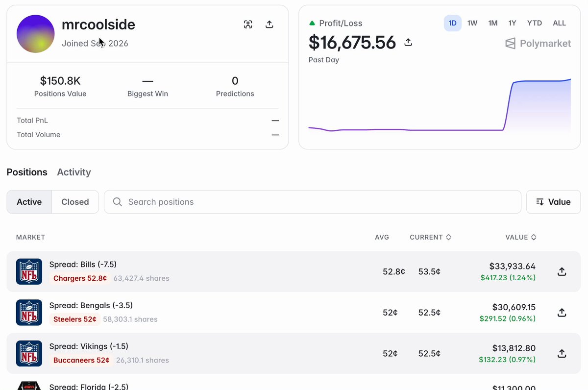Viewport: 588px width, 390px height.
Task: Select the 1Y time range
Action: (512, 23)
